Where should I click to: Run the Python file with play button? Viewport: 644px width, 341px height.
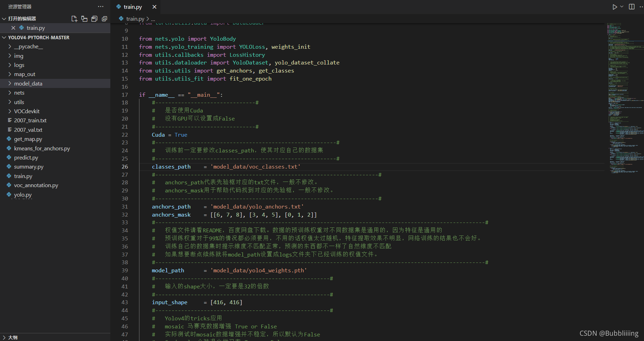[x=615, y=7]
